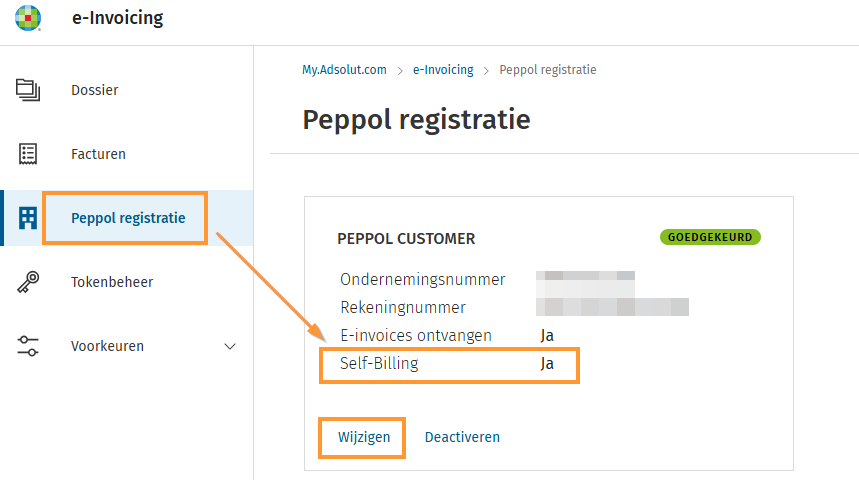Select Peppol registratie in the sidebar
The height and width of the screenshot is (480, 859).
(128, 218)
